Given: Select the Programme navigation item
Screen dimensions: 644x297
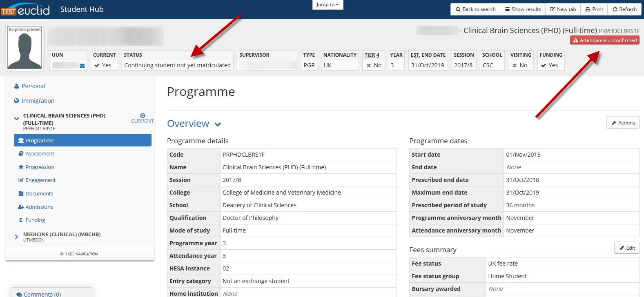Looking at the screenshot, I should tap(82, 140).
